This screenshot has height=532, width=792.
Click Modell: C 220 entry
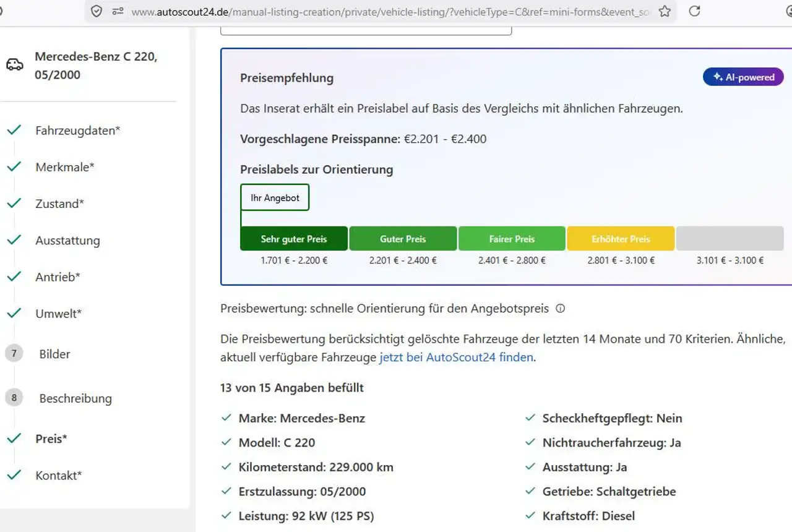click(277, 443)
